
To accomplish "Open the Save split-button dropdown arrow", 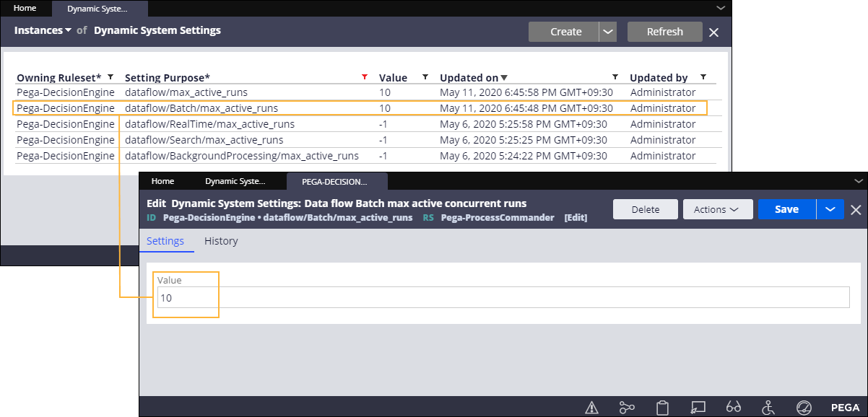I will pos(830,209).
